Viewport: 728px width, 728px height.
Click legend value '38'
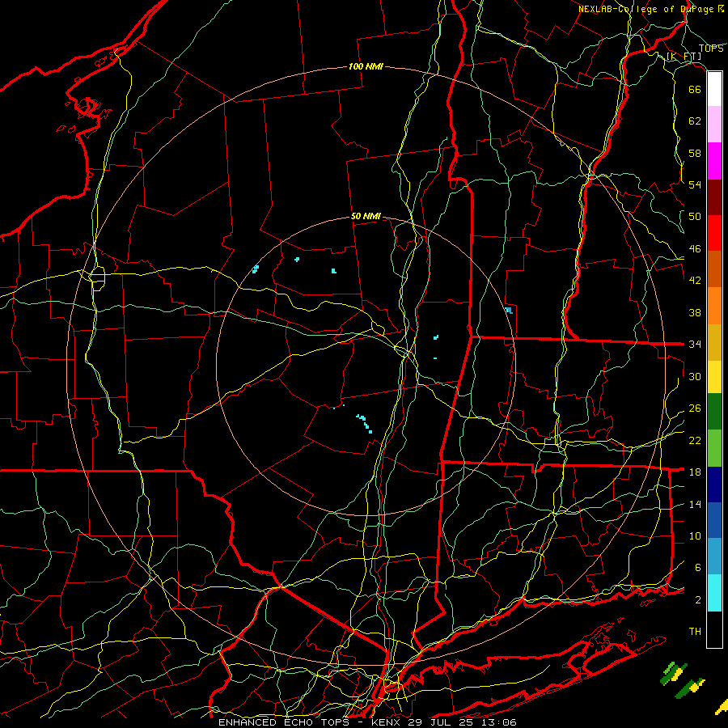click(695, 312)
